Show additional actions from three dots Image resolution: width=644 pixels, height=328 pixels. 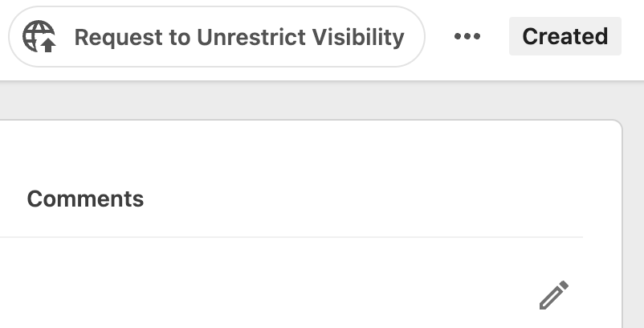467,37
